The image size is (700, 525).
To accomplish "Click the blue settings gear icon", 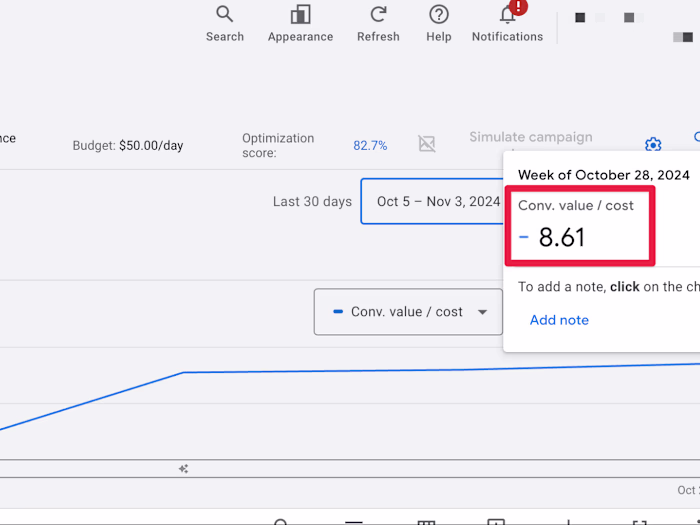I will (653, 144).
